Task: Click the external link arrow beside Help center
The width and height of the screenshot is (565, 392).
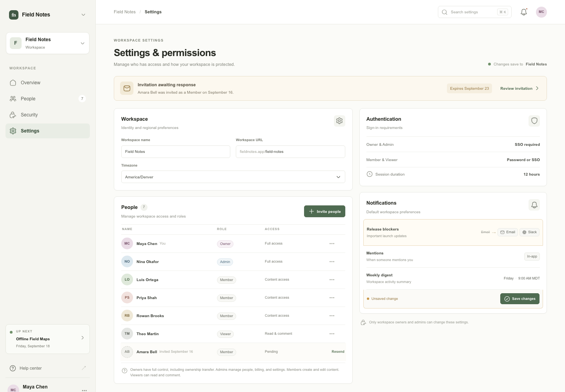Action: click(x=84, y=368)
